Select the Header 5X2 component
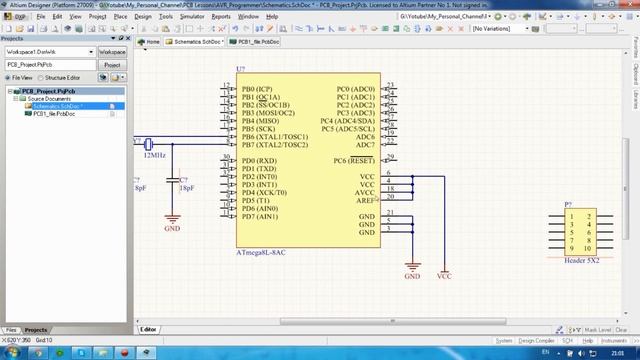Viewport: 640px width, 360px height. tap(580, 232)
